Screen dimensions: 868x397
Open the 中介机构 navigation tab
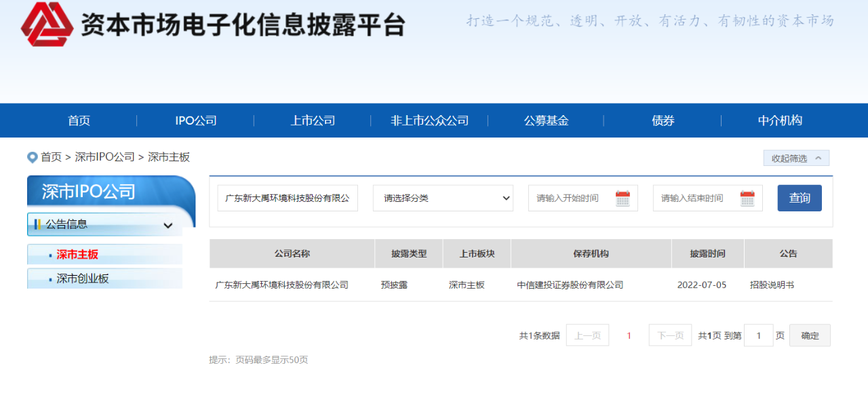tap(780, 121)
